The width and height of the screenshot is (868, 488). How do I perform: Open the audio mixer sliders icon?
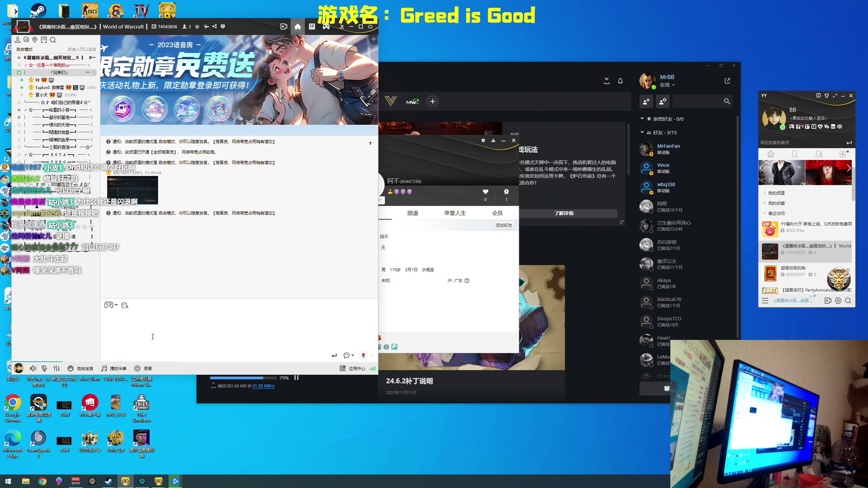57,368
